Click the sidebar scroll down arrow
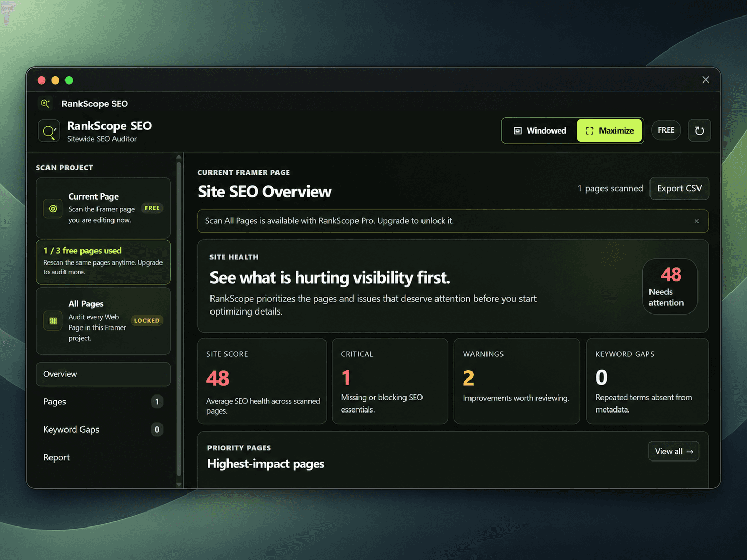 179,484
